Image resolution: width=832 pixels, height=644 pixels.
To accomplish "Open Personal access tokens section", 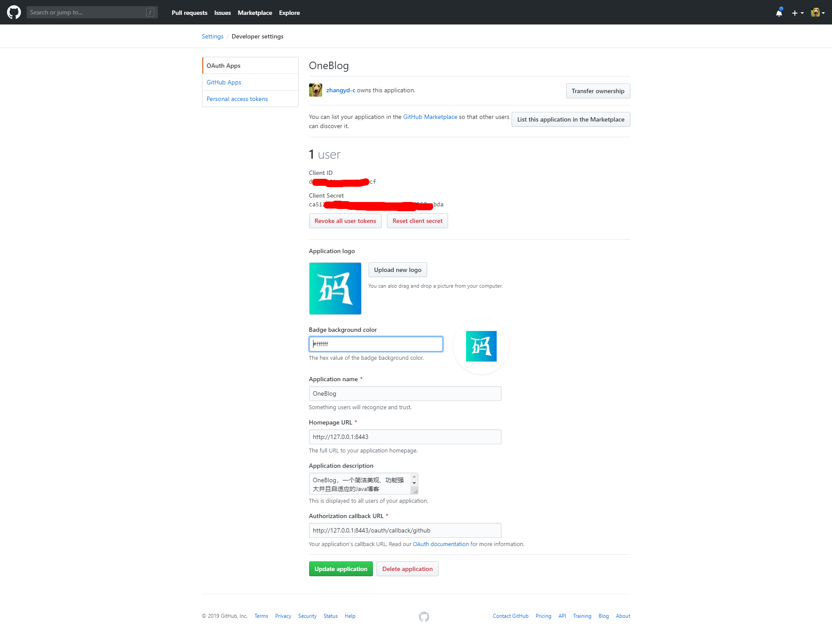I will (x=237, y=99).
